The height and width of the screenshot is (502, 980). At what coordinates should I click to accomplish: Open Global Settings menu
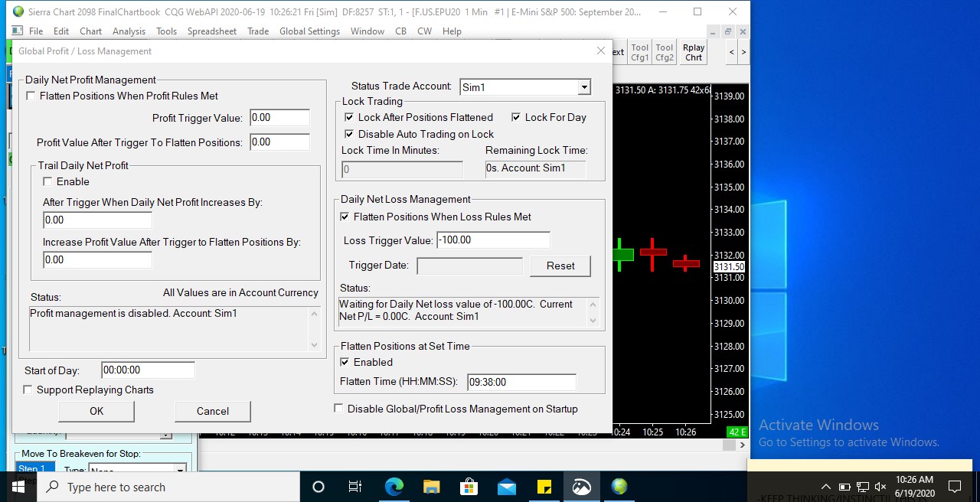point(309,31)
